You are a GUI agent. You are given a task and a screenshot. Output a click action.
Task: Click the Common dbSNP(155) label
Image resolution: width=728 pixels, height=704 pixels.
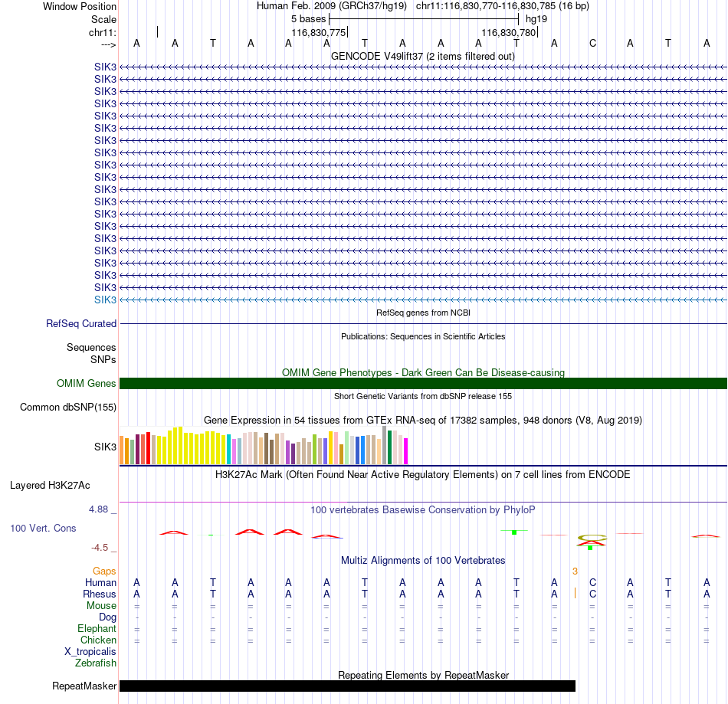(67, 407)
